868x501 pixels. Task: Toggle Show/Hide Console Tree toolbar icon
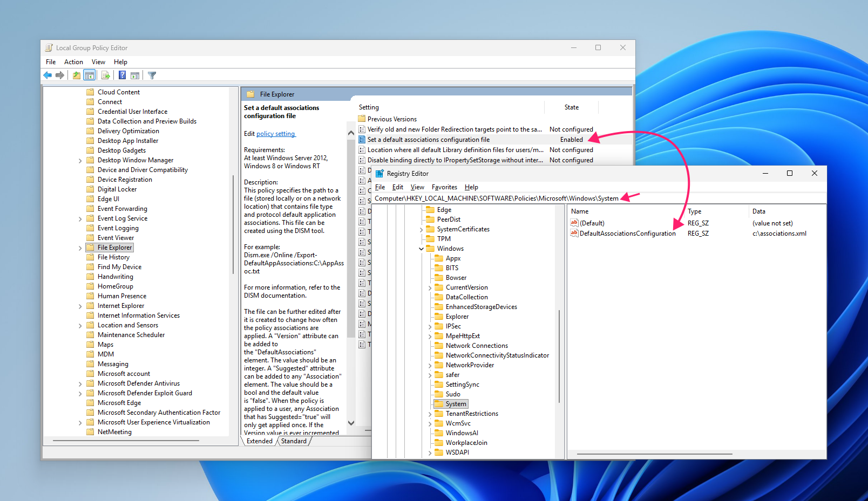[90, 76]
